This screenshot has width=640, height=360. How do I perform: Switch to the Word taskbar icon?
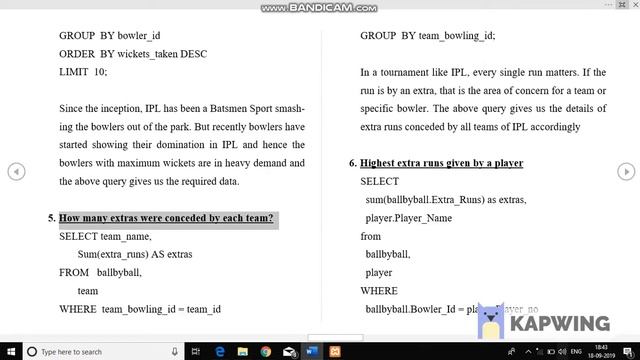312,351
